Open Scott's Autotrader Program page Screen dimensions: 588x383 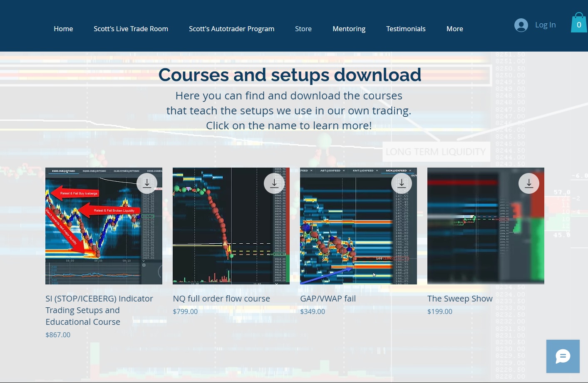pyautogui.click(x=232, y=29)
